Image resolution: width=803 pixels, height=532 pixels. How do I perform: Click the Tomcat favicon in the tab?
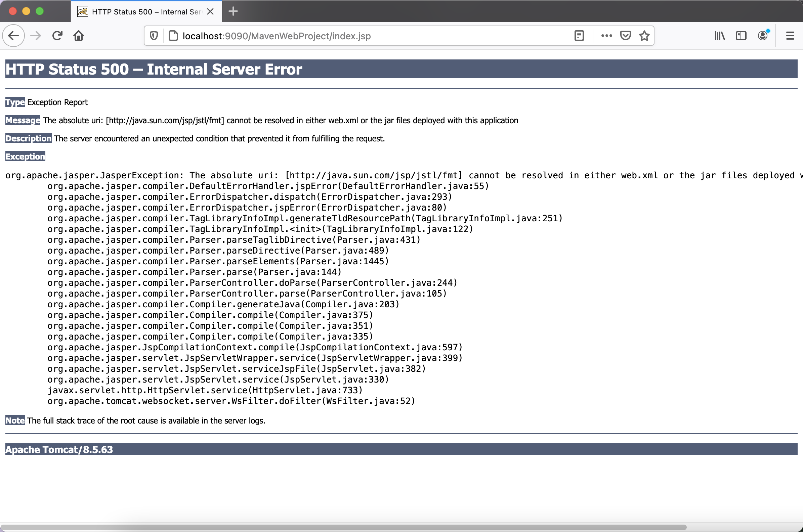pyautogui.click(x=82, y=11)
